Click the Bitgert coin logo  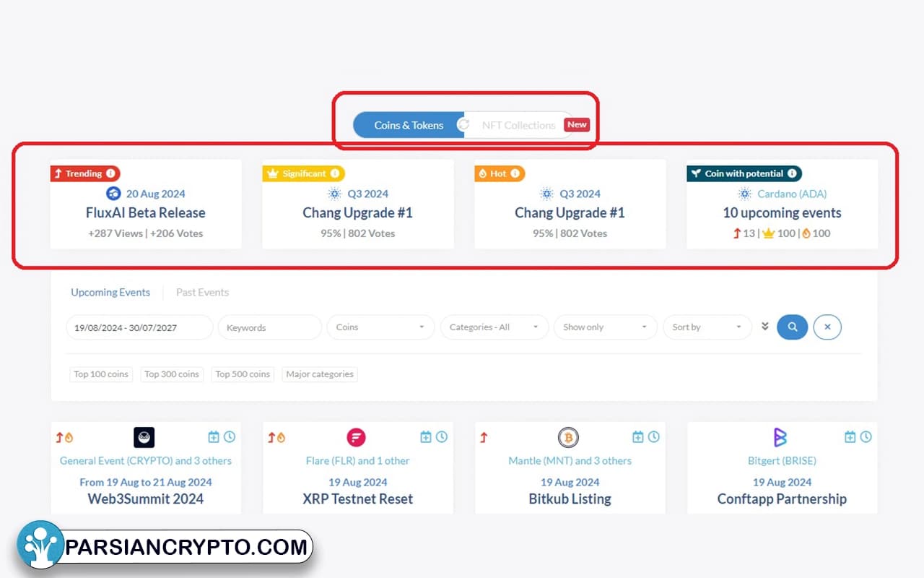780,437
